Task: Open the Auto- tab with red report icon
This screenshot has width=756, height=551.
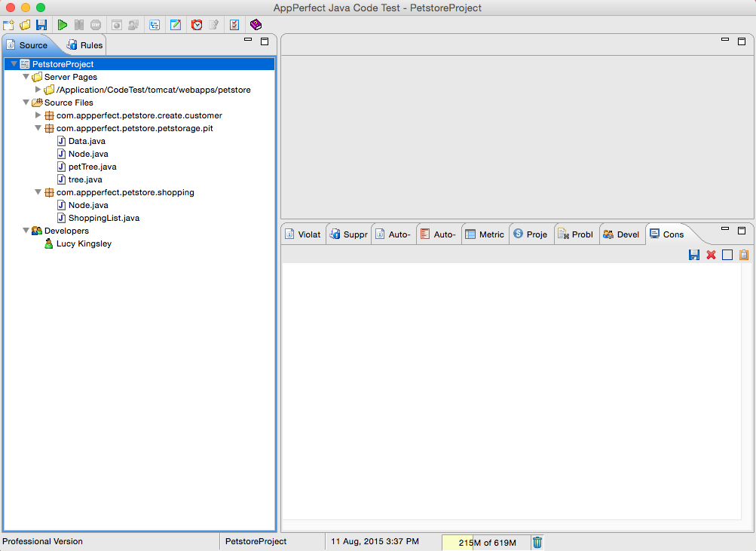Action: click(x=439, y=234)
